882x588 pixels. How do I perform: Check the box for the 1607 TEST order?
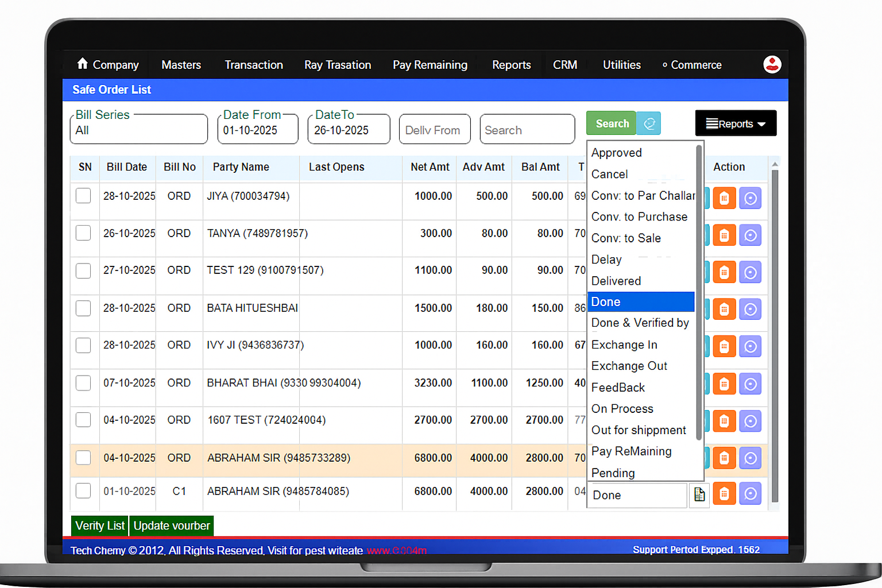click(83, 420)
